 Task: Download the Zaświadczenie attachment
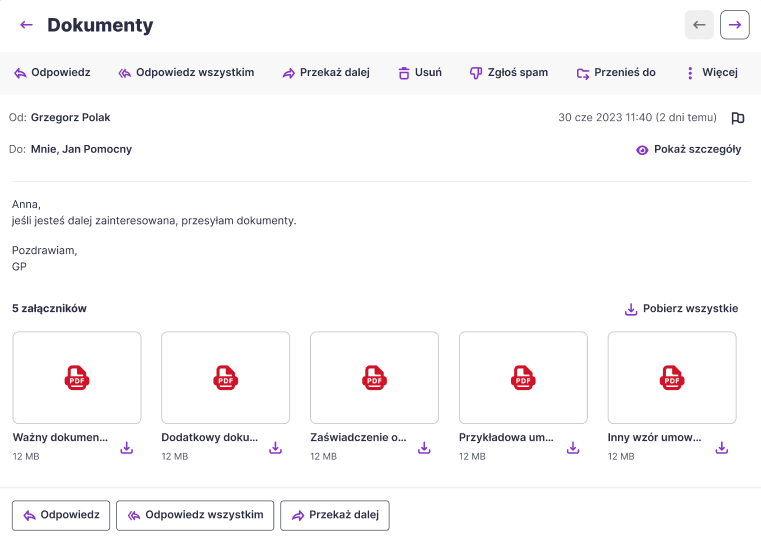tap(424, 448)
